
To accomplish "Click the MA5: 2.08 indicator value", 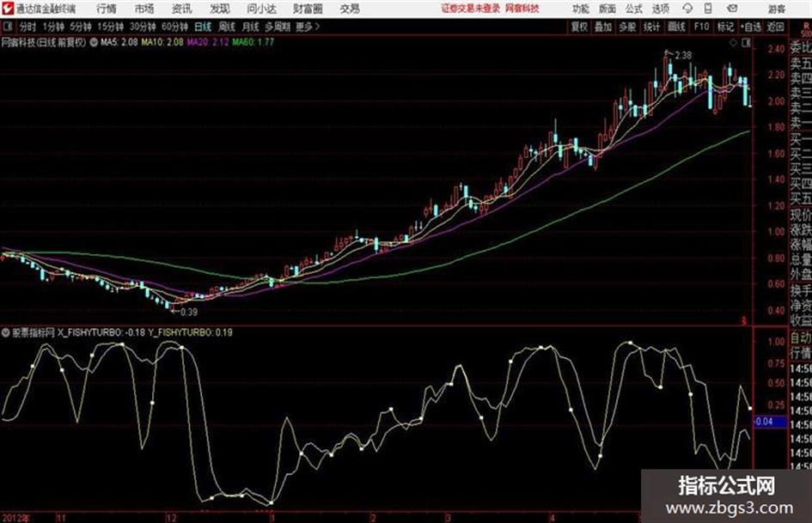I will [x=119, y=42].
